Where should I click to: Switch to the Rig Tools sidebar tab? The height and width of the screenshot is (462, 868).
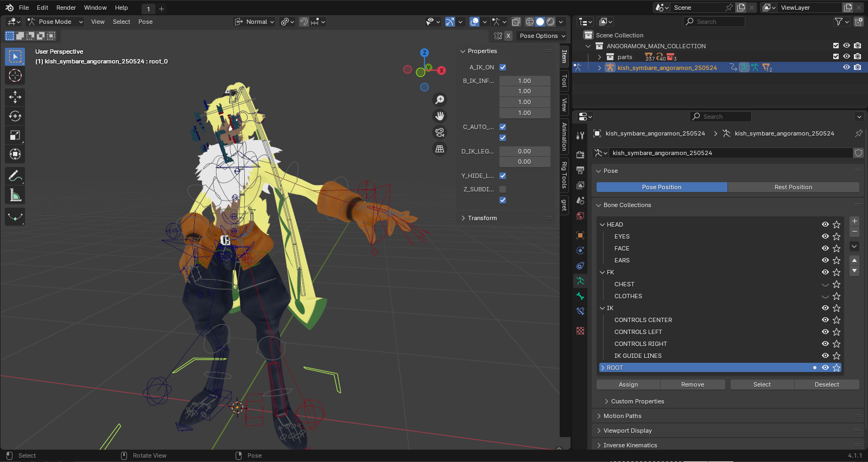click(x=565, y=175)
